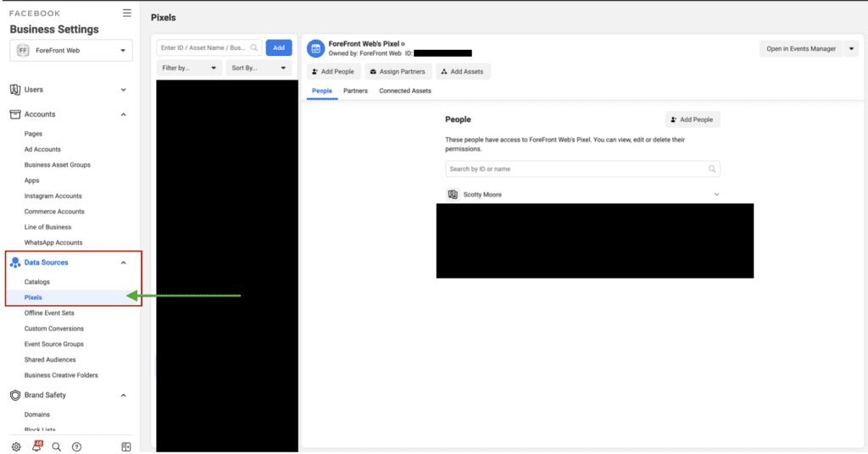The image size is (868, 454).
Task: Click the Brand Safety shield icon
Action: [15, 396]
